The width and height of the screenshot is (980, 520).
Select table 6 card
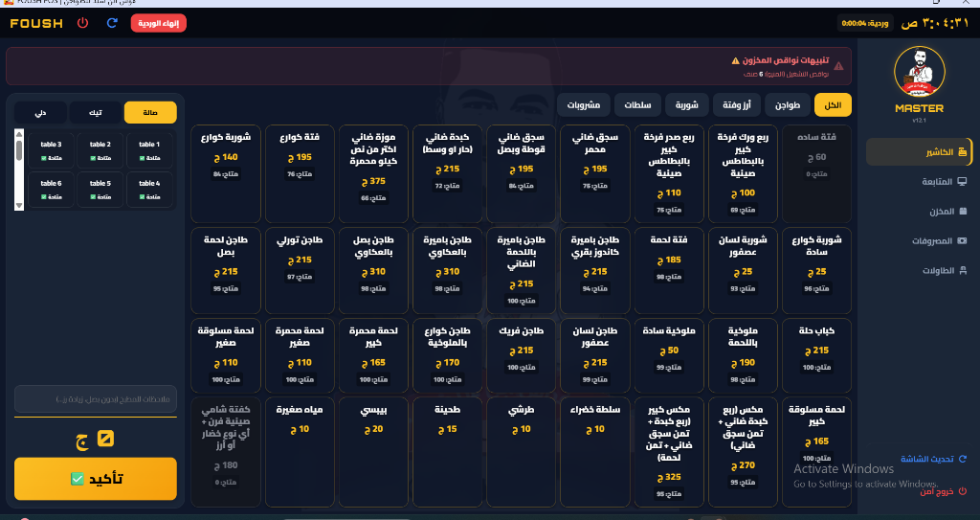51,190
